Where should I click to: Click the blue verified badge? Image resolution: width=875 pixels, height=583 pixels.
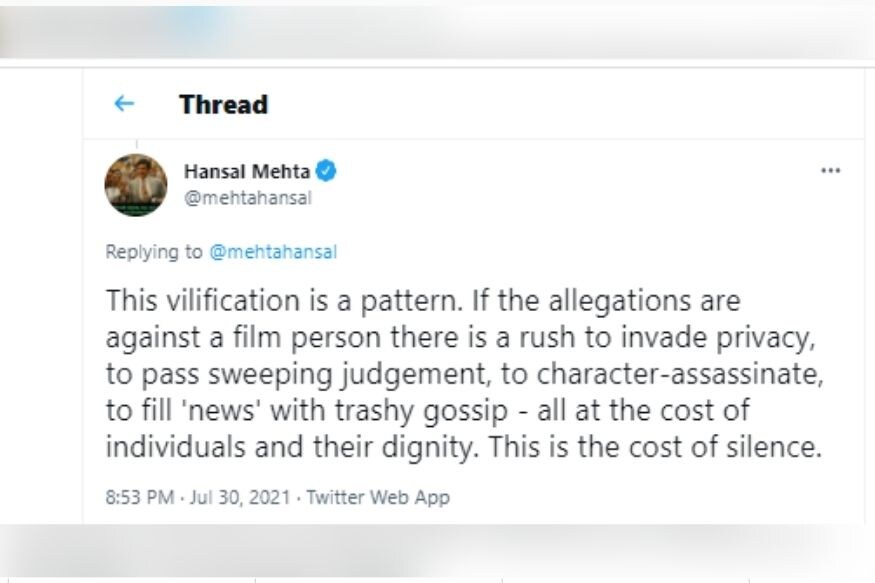coord(326,171)
